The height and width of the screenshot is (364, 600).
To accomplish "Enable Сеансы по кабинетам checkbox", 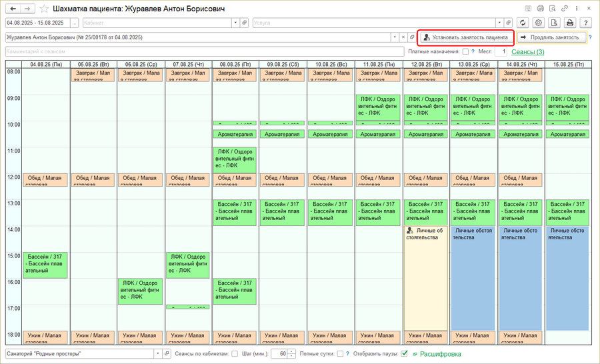I will tap(235, 354).
